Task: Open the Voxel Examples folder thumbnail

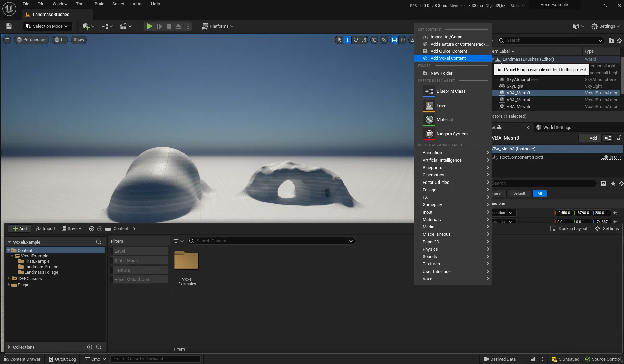Action: click(187, 261)
